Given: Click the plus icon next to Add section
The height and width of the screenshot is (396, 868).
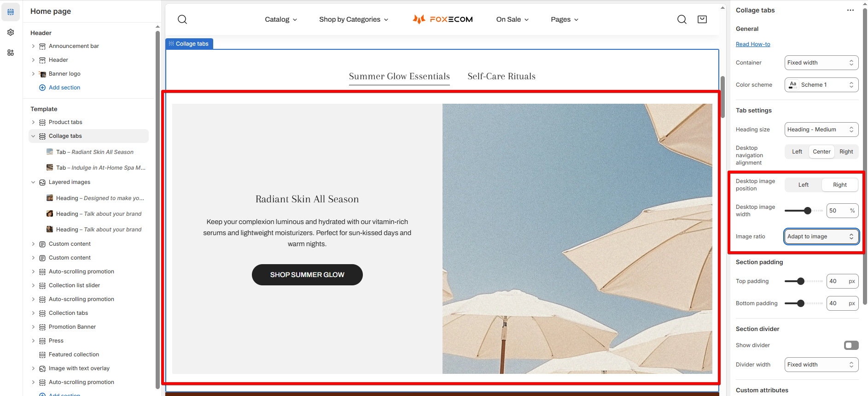Looking at the screenshot, I should tap(42, 88).
